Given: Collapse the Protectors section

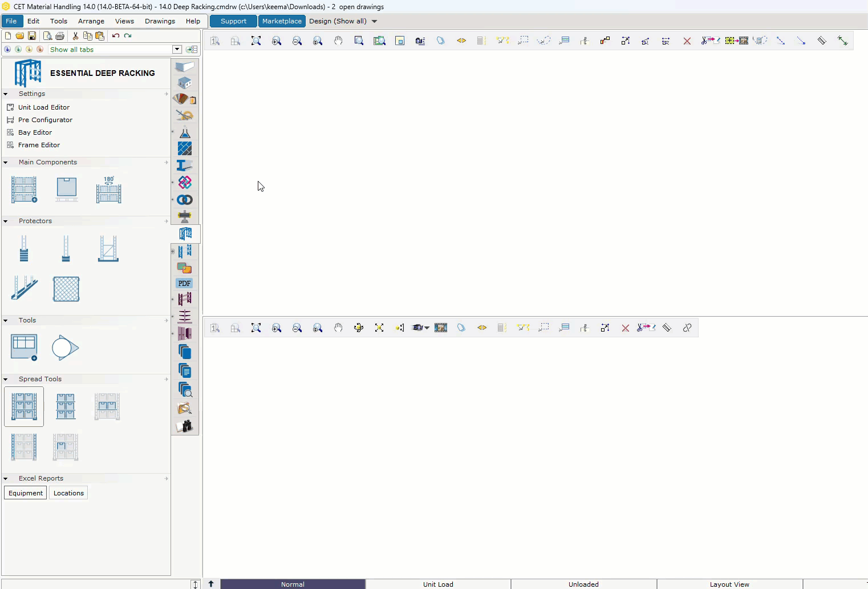Looking at the screenshot, I should (x=6, y=221).
